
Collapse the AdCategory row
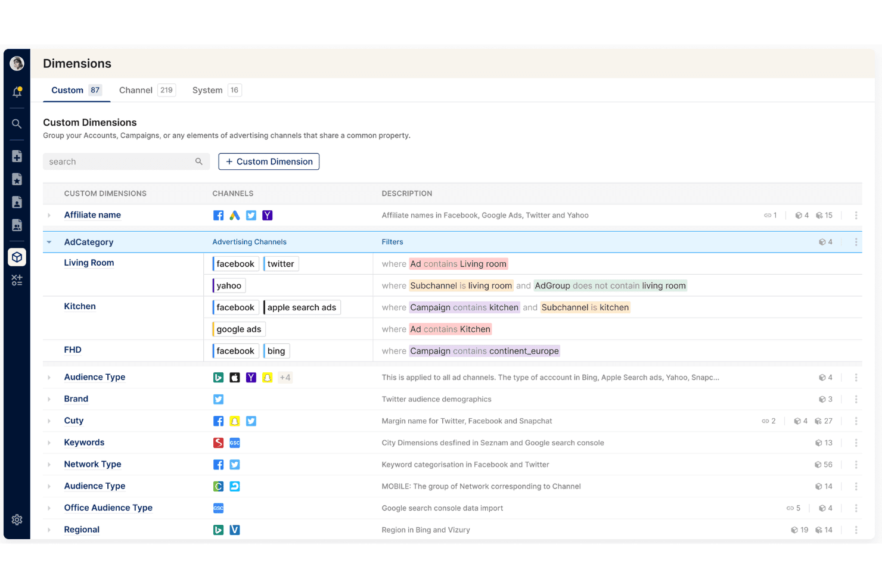tap(49, 242)
